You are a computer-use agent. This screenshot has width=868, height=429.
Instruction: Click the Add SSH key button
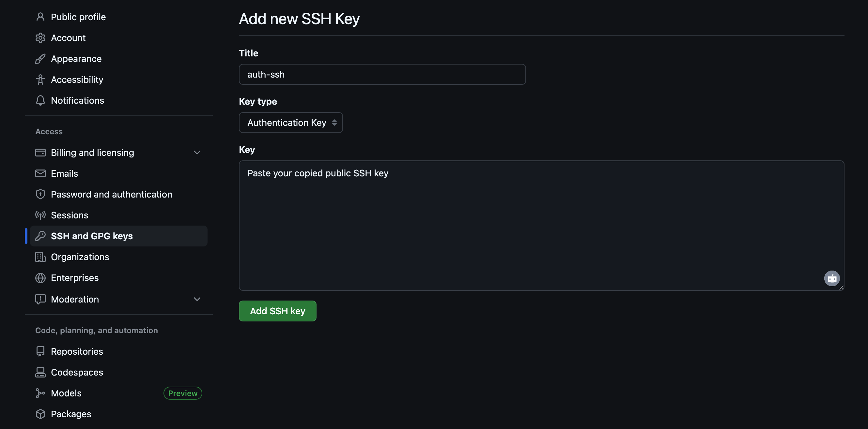(277, 311)
